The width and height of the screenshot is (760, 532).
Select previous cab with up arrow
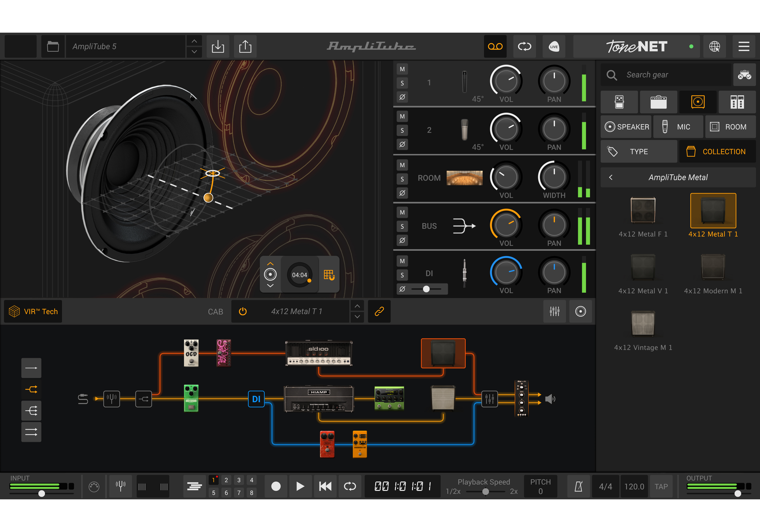coord(357,306)
